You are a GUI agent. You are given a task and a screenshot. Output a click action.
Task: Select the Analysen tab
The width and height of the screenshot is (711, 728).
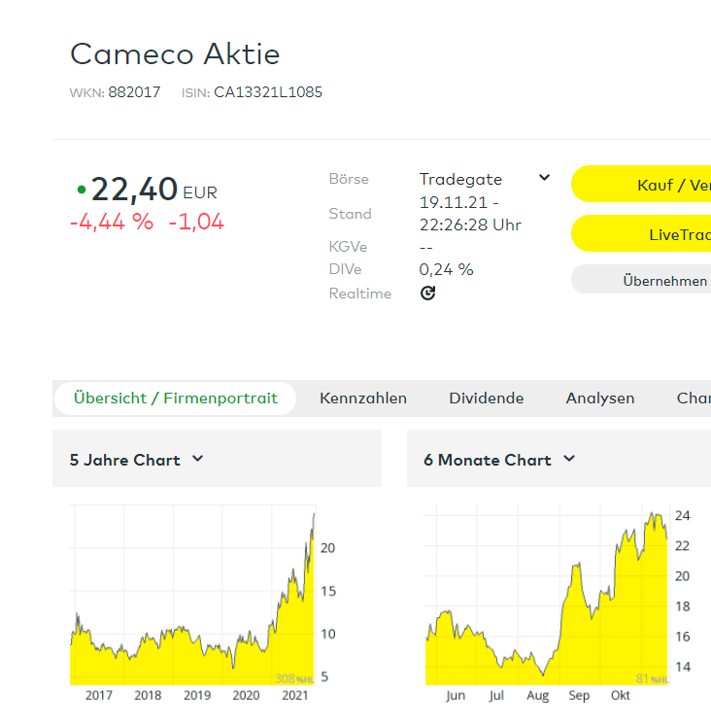coord(600,399)
